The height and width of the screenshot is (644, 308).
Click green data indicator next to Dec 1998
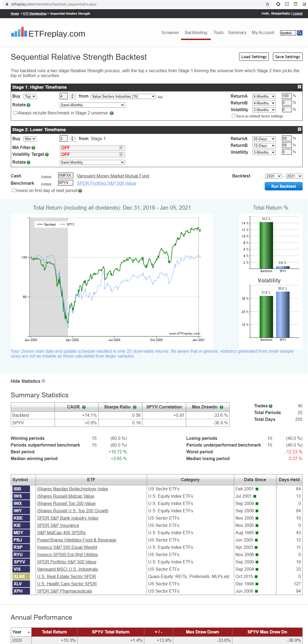click(x=257, y=584)
